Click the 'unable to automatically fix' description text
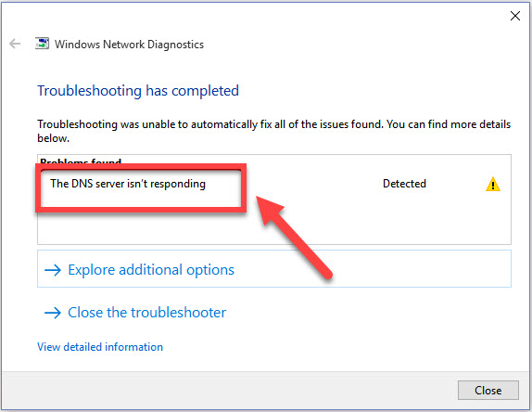This screenshot has width=532, height=412. (x=273, y=131)
